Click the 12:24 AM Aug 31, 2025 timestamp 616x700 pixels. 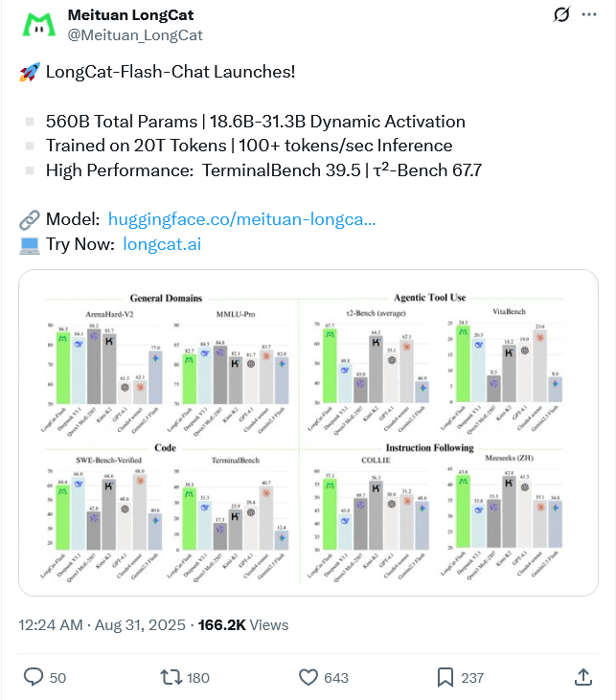pyautogui.click(x=102, y=624)
